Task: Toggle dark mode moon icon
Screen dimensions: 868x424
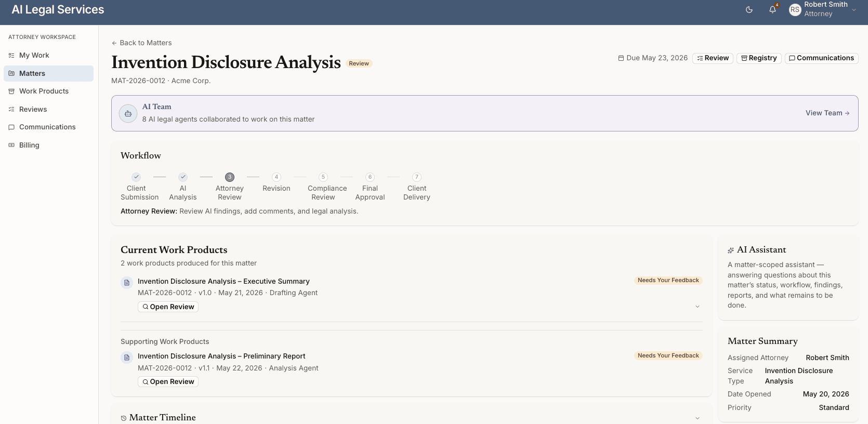Action: (x=749, y=10)
